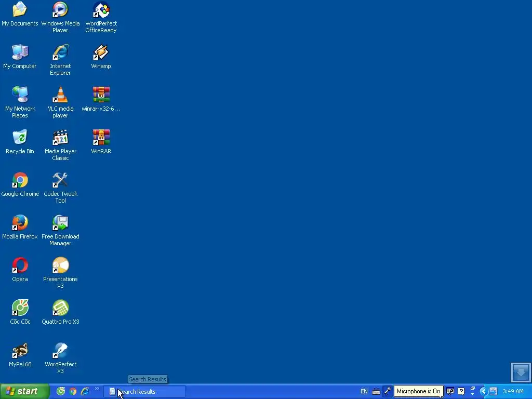This screenshot has width=532, height=399.
Task: Select the My Network Places icon
Action: tap(20, 102)
